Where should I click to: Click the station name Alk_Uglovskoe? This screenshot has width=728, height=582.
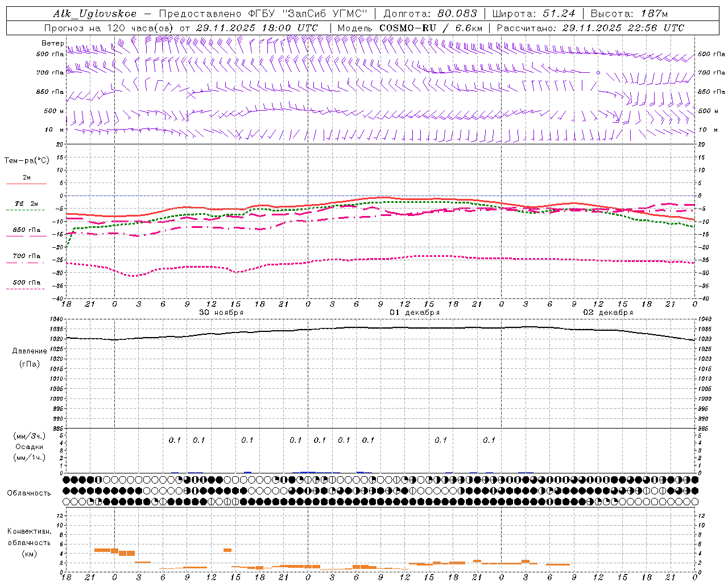tap(94, 14)
